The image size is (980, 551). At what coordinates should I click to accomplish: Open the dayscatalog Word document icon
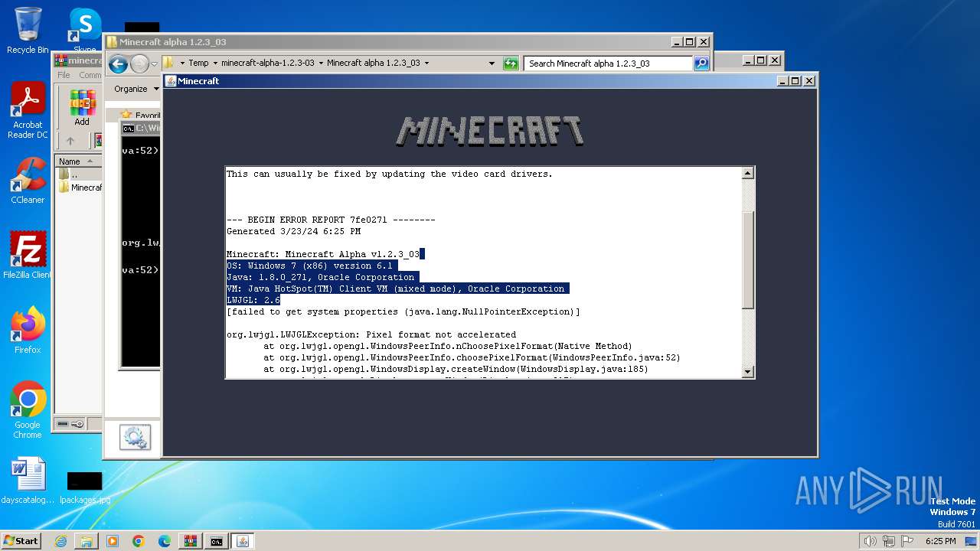[x=28, y=481]
